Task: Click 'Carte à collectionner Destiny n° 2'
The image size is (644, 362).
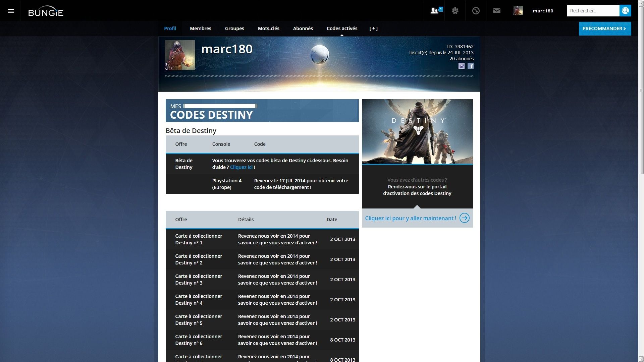Action: click(199, 259)
